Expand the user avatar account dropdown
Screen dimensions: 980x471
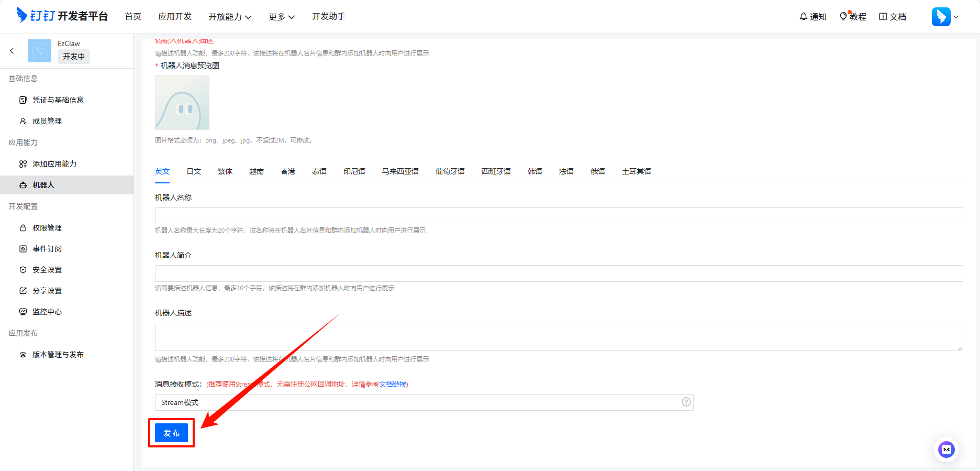coord(945,17)
